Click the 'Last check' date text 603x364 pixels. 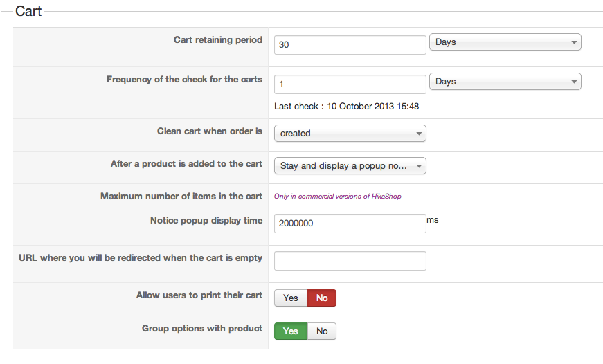point(346,107)
